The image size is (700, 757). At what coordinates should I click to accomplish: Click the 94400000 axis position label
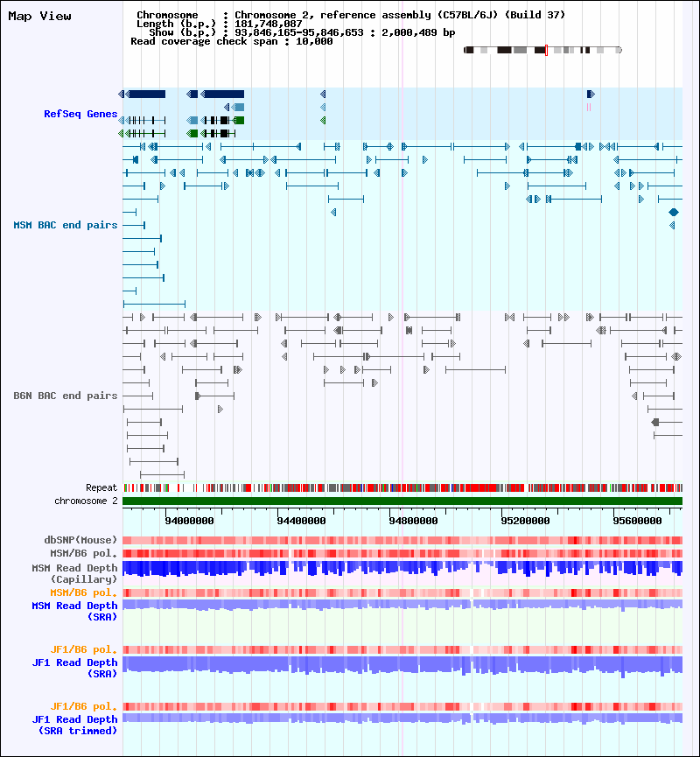(301, 521)
